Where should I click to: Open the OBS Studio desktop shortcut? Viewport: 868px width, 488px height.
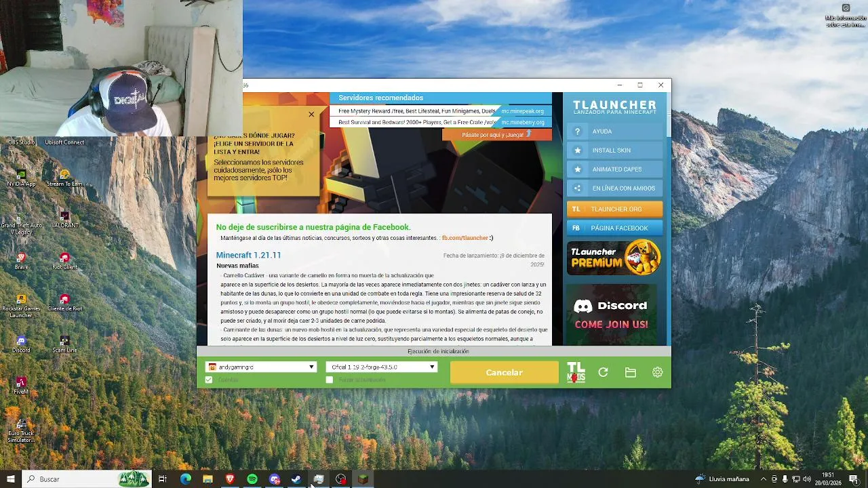[22, 142]
